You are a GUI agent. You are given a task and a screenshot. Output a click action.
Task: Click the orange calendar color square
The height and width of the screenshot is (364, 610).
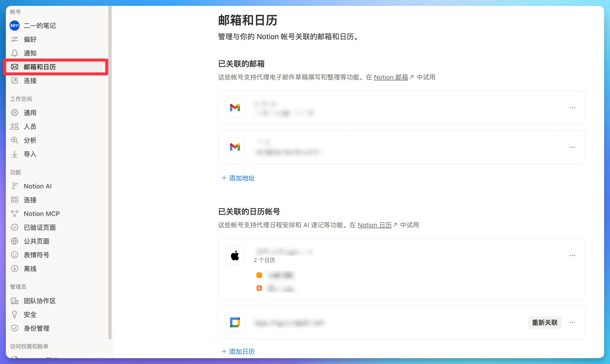[259, 275]
